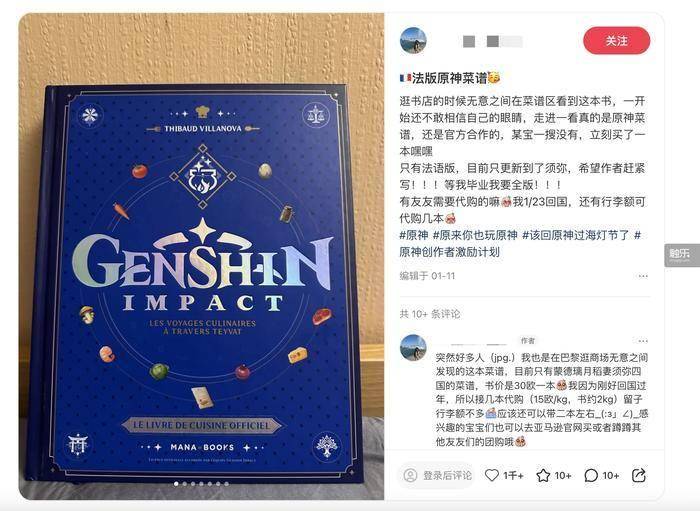Viewport: 700px width, 511px height.
Task: Open more options beside 编辑于 01-11
Action: (x=643, y=276)
